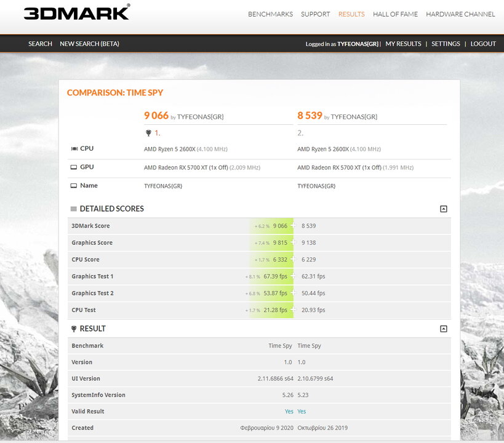The height and width of the screenshot is (443, 504).
Task: Click plus icon in Graphics Score row
Action: coord(293,242)
